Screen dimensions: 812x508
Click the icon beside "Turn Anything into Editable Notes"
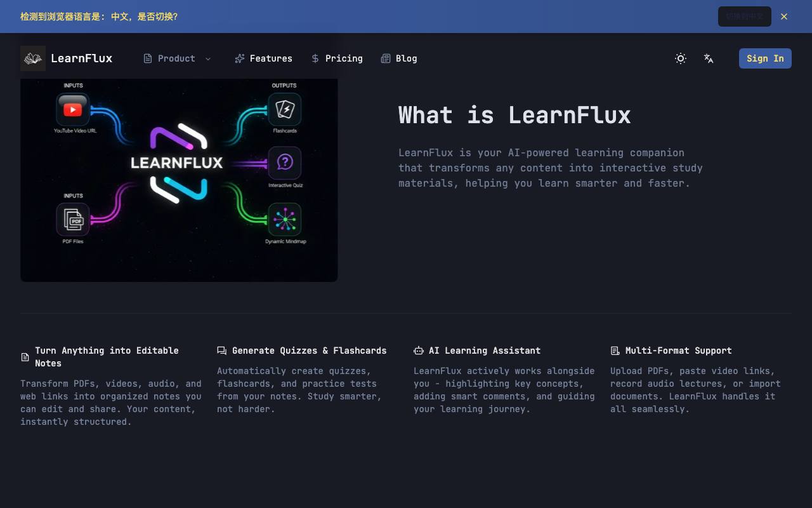coord(25,357)
